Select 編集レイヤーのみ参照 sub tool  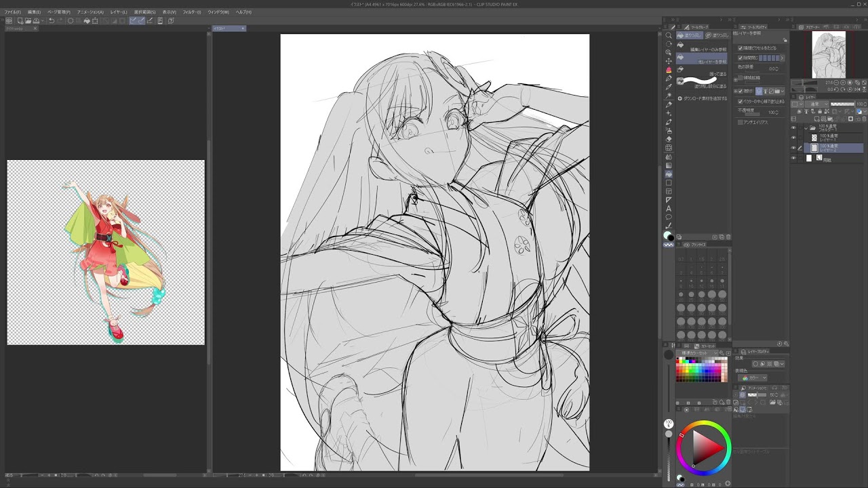click(x=702, y=46)
